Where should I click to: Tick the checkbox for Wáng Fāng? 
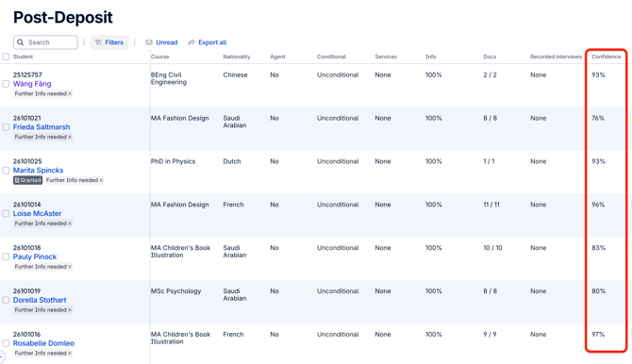6,84
